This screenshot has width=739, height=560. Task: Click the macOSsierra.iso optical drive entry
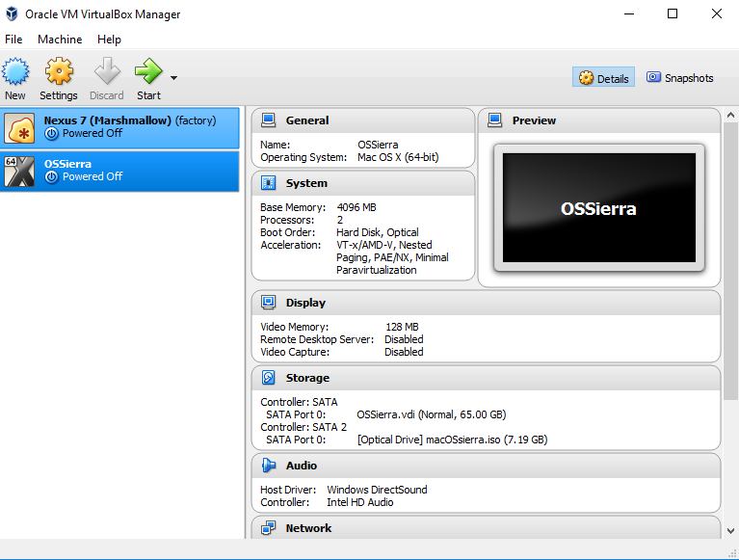[x=452, y=440]
